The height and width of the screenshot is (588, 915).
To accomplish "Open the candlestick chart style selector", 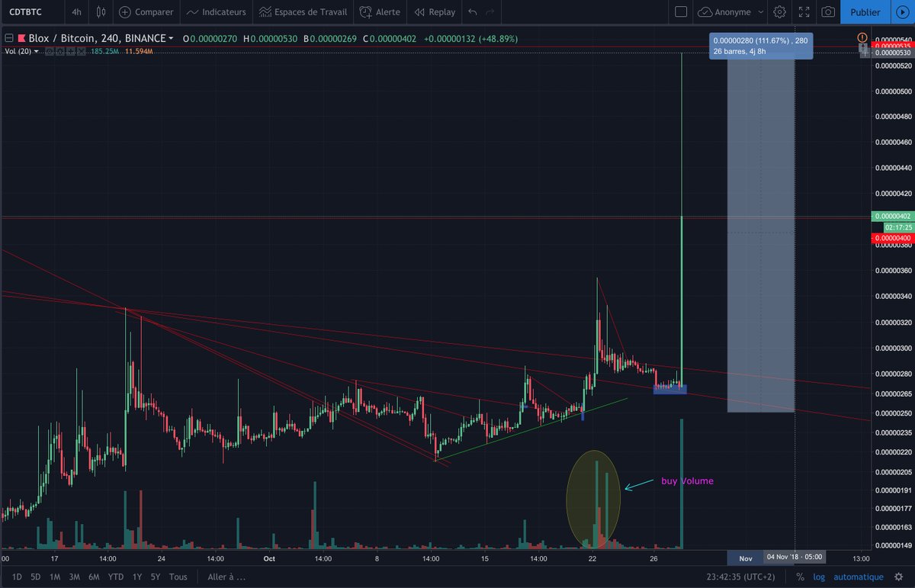I will [x=101, y=12].
